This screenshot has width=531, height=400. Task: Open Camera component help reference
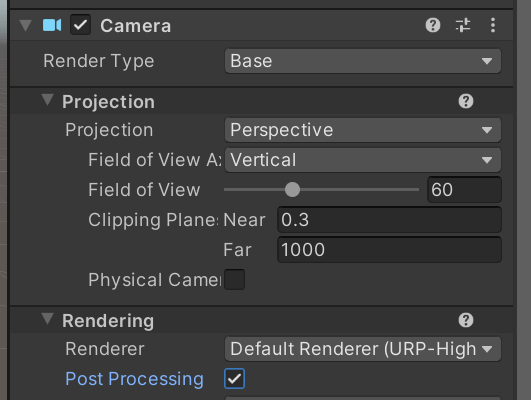(x=433, y=25)
